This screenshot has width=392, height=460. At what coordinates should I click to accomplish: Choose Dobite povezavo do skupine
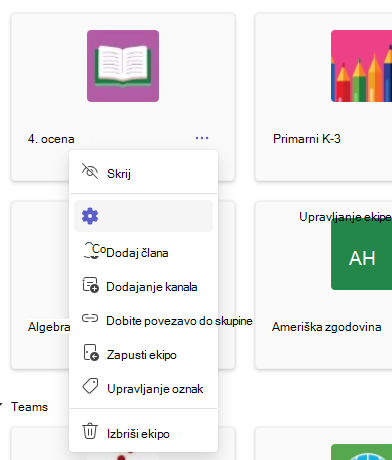click(x=179, y=321)
